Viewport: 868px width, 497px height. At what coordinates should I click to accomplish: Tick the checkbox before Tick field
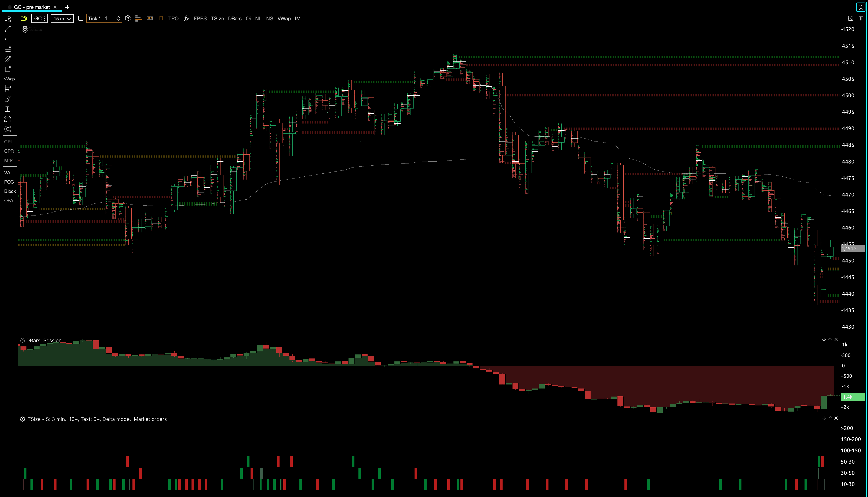pos(81,18)
